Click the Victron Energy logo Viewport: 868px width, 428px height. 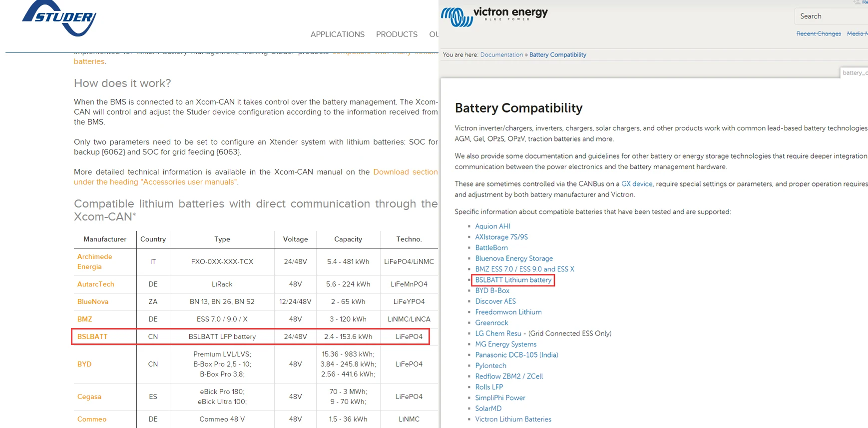click(494, 16)
